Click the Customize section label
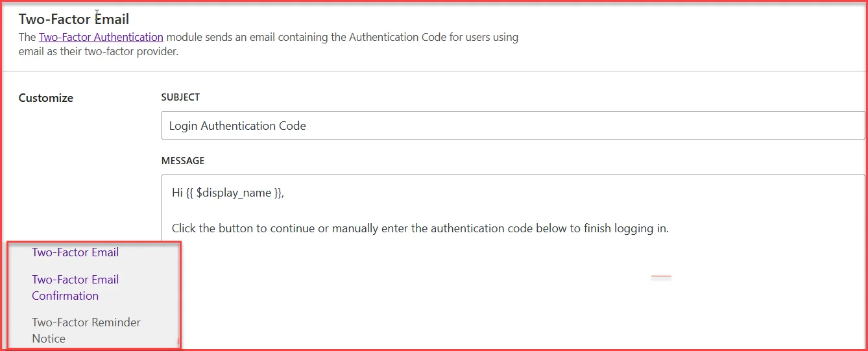 click(x=45, y=98)
